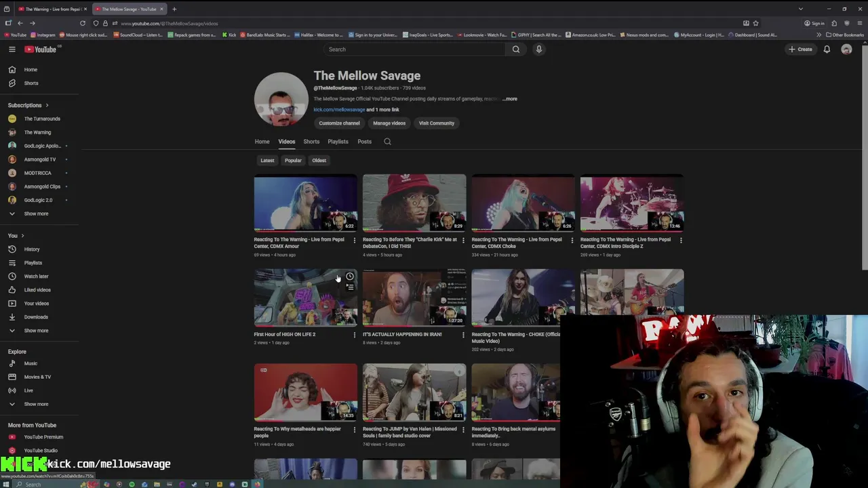Open options for IRAN video
The height and width of the screenshot is (488, 868).
click(x=463, y=335)
